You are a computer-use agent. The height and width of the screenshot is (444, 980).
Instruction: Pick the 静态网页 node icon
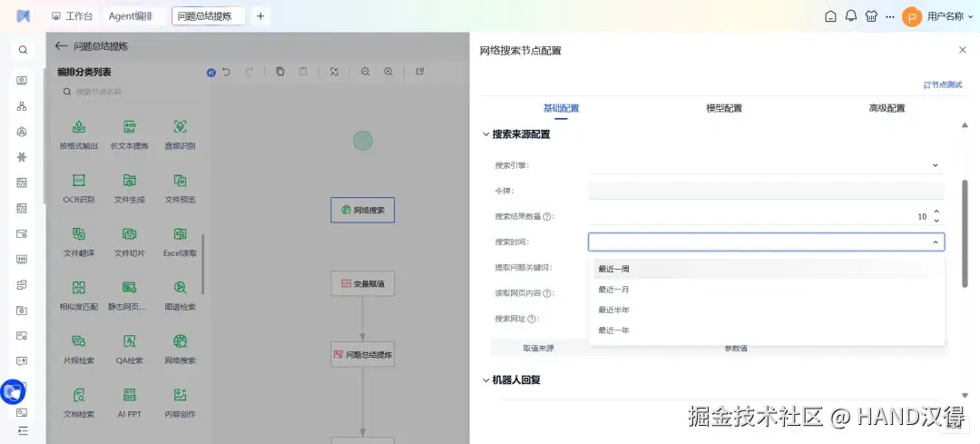130,288
